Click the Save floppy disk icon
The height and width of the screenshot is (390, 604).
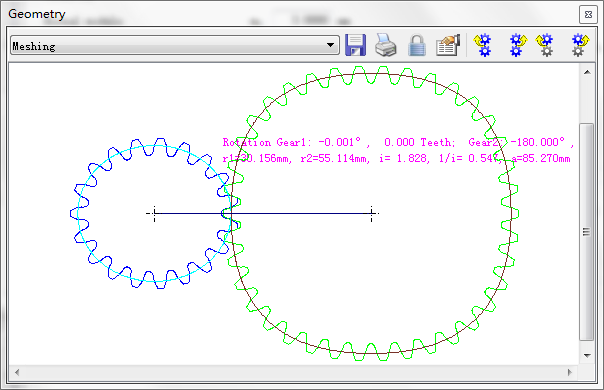(x=355, y=45)
